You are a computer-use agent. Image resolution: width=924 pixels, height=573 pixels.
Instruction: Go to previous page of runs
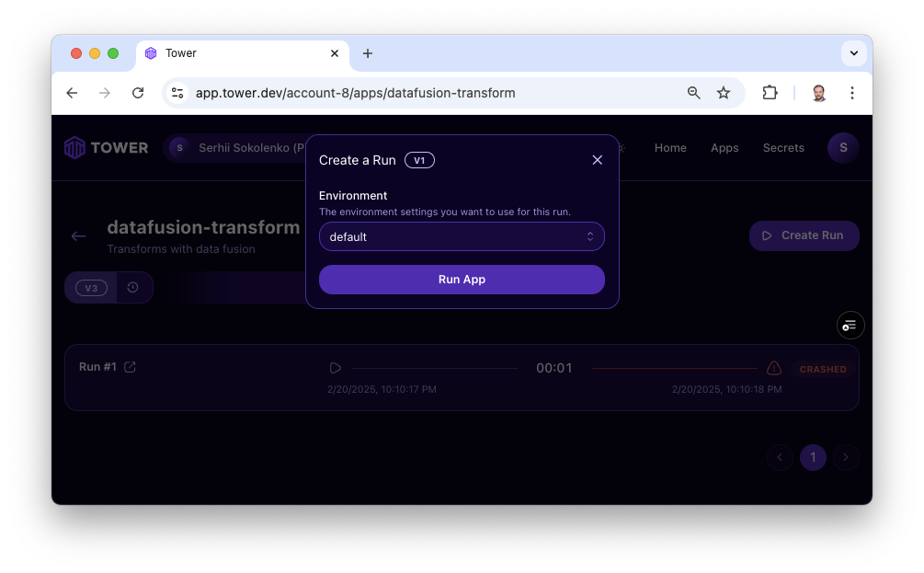[x=780, y=457]
